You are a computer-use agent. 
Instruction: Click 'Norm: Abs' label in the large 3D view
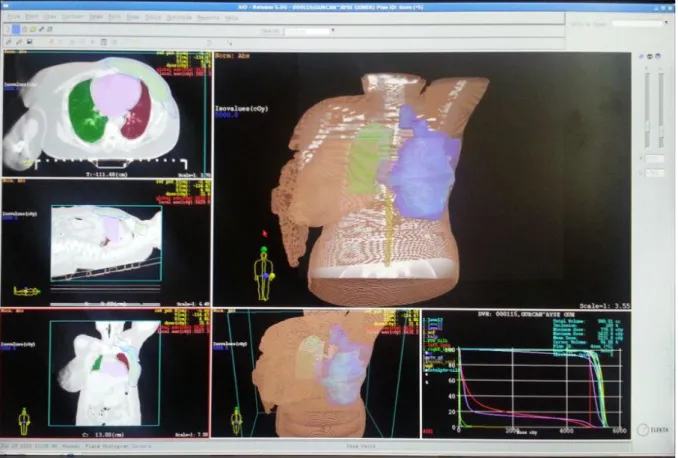click(232, 56)
